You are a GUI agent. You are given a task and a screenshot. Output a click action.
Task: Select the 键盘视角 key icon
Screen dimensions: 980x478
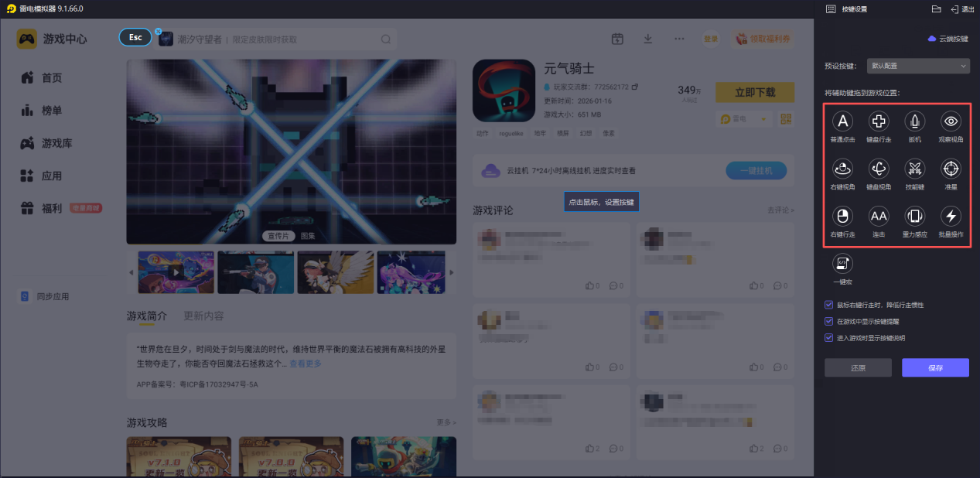[x=879, y=168]
